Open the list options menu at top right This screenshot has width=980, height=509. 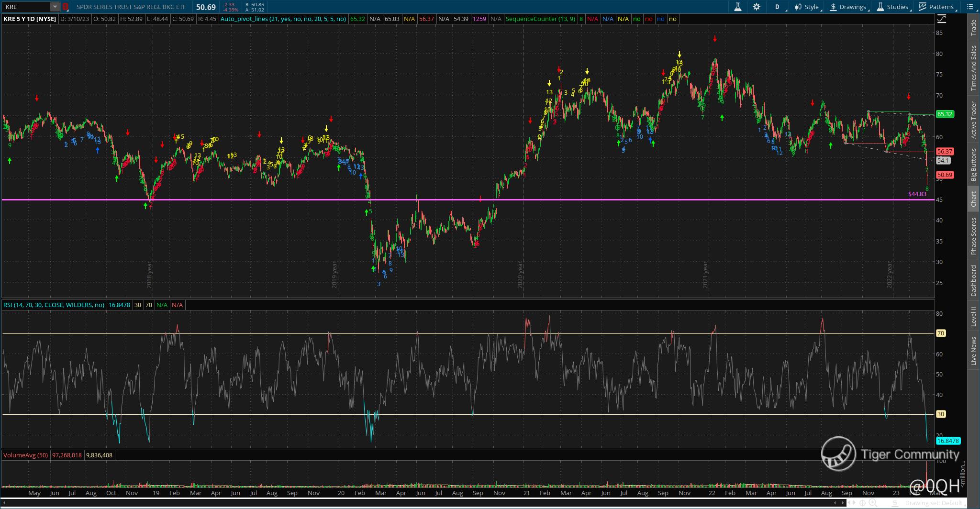click(x=971, y=7)
